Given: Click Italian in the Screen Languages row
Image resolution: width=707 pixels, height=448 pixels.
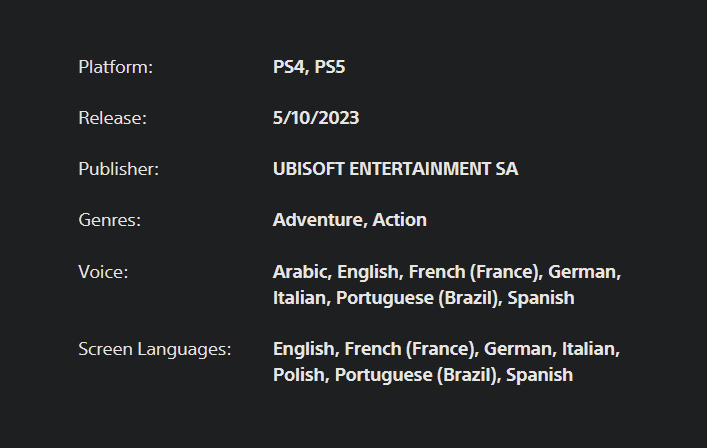Looking at the screenshot, I should [589, 349].
